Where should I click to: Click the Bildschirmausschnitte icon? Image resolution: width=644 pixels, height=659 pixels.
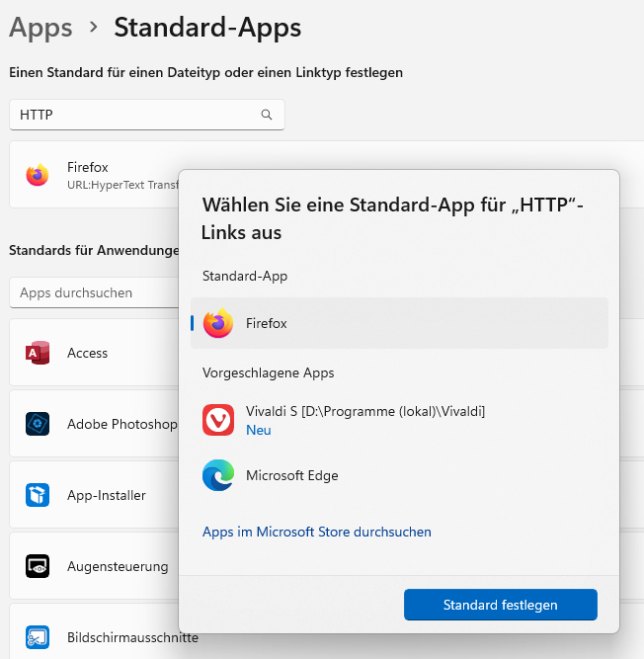[38, 637]
